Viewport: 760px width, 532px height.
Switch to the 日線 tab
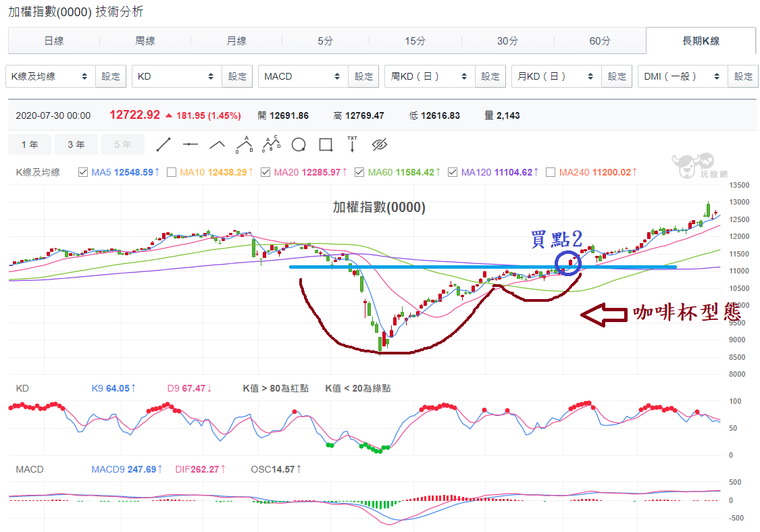pos(54,41)
